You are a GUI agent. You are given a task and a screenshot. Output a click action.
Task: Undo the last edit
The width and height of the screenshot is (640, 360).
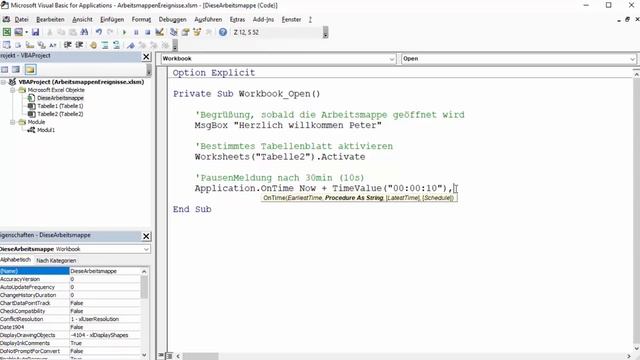[x=99, y=32]
